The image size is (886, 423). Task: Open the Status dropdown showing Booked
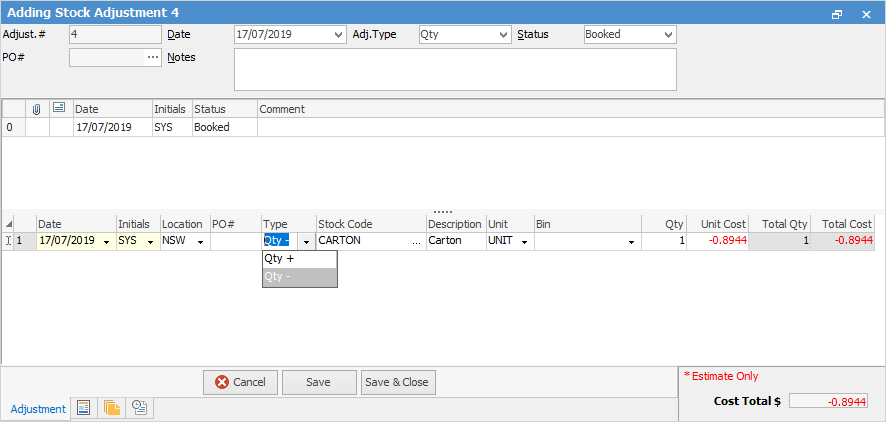[668, 34]
